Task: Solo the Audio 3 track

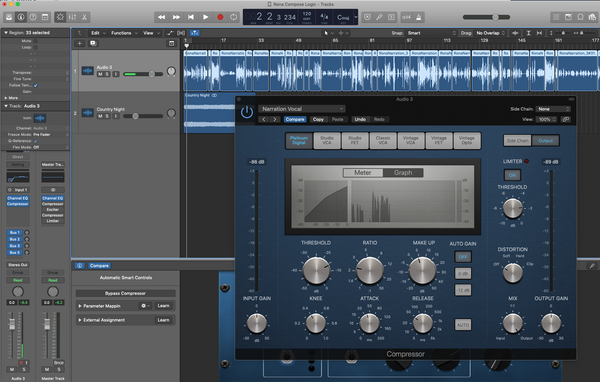Action: pyautogui.click(x=107, y=74)
